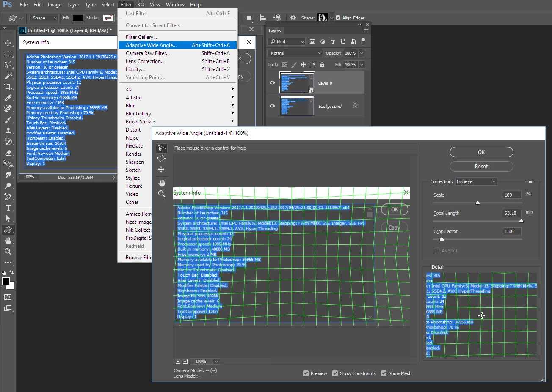Click the path alignment icon in options bar
The height and width of the screenshot is (392, 552).
pyautogui.click(x=263, y=18)
